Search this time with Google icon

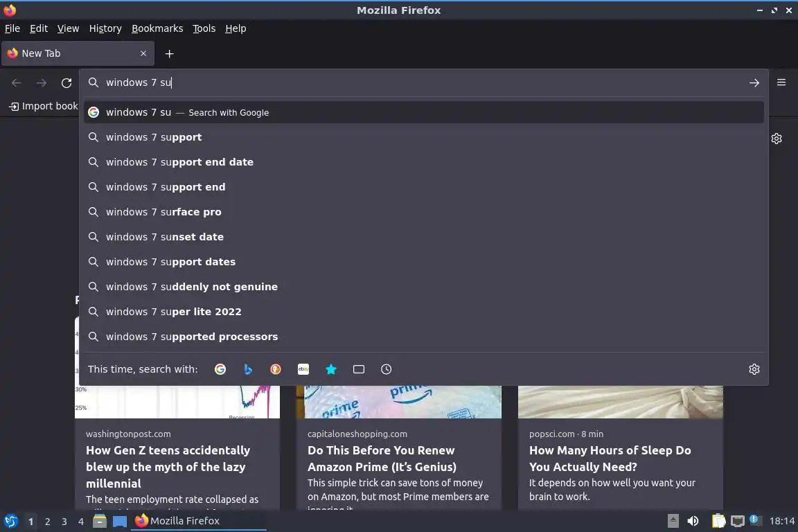coord(220,369)
